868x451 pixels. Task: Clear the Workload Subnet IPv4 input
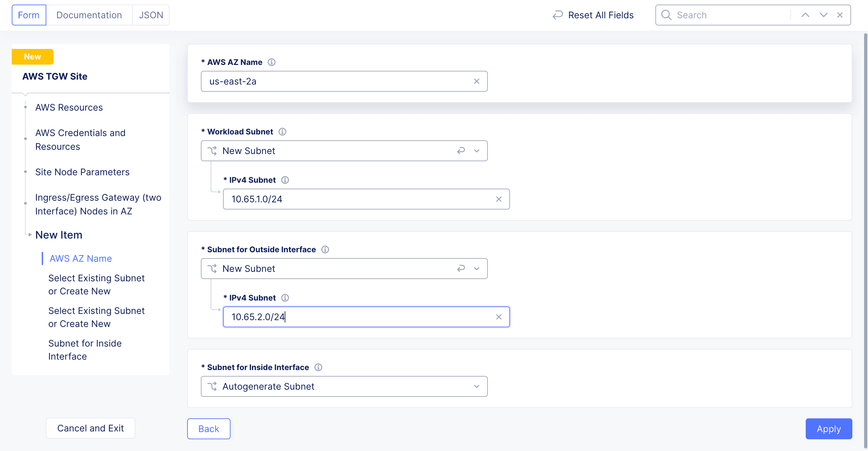coord(498,199)
